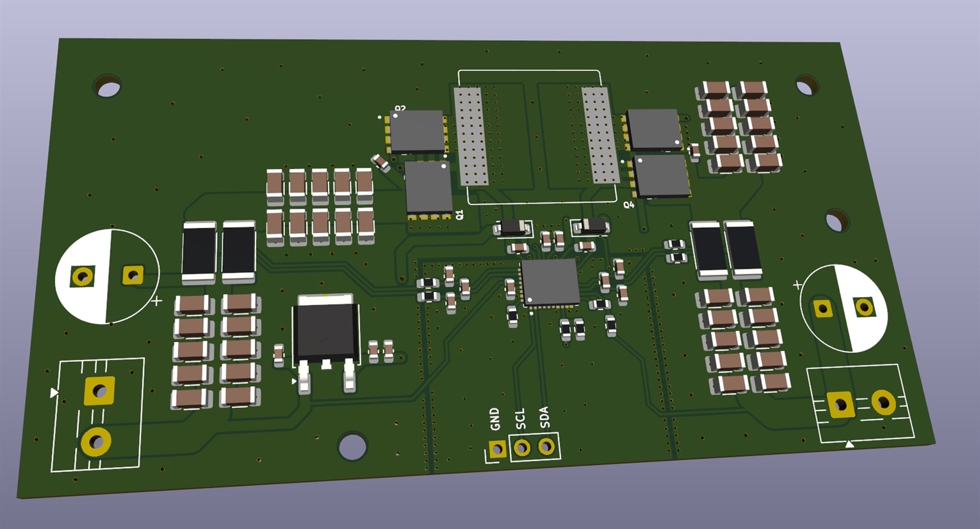980x529 pixels.
Task: Click the SCL silkscreen label
Action: pyautogui.click(x=519, y=419)
